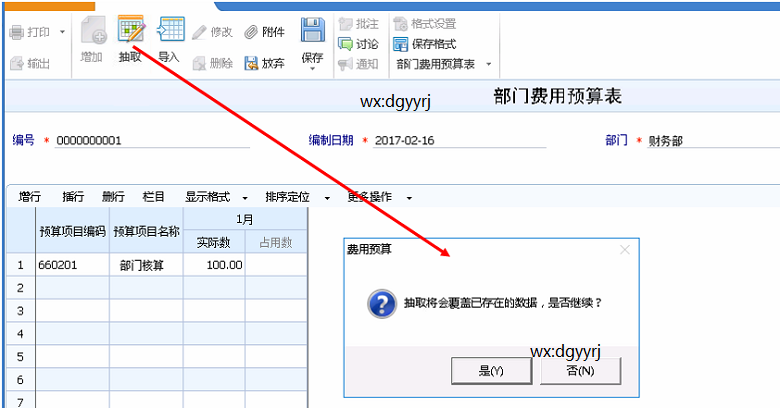This screenshot has width=780, height=408.
Task: Click the 批注 annotation icon
Action: pyautogui.click(x=345, y=23)
